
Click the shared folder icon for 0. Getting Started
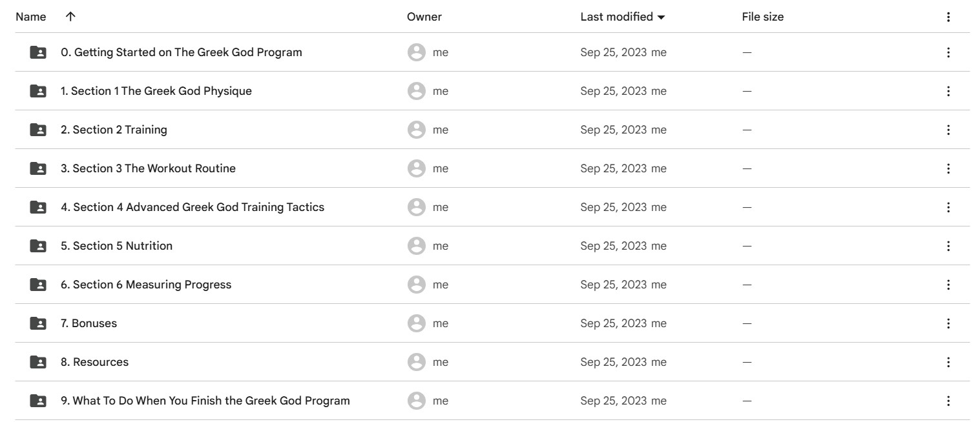coord(38,52)
